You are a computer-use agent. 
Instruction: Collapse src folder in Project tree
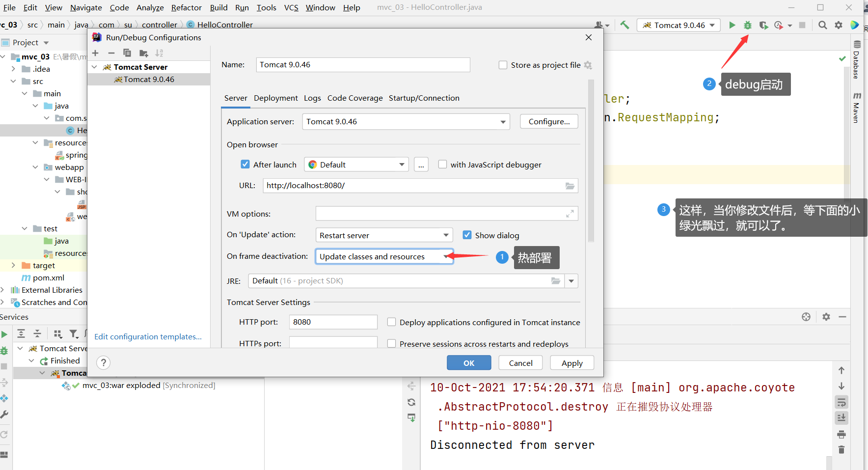(13, 81)
